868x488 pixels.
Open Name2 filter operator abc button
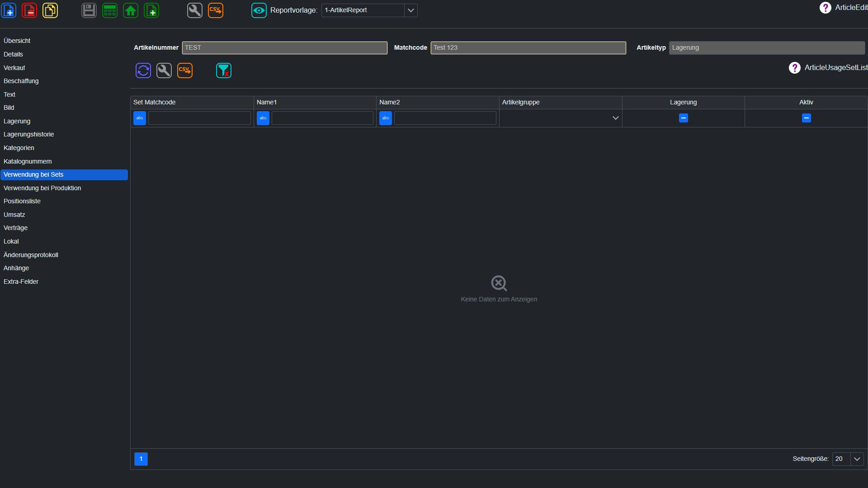tap(386, 118)
